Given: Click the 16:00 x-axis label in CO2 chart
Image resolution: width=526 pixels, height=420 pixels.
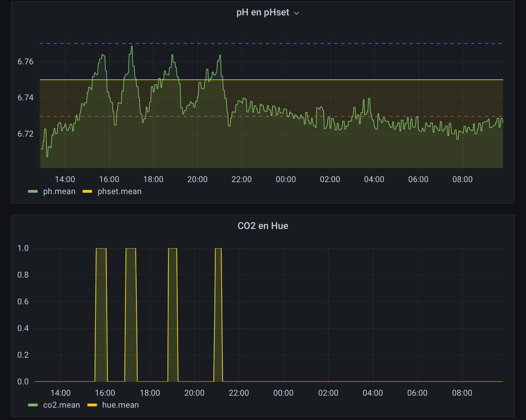Looking at the screenshot, I should point(105,393).
